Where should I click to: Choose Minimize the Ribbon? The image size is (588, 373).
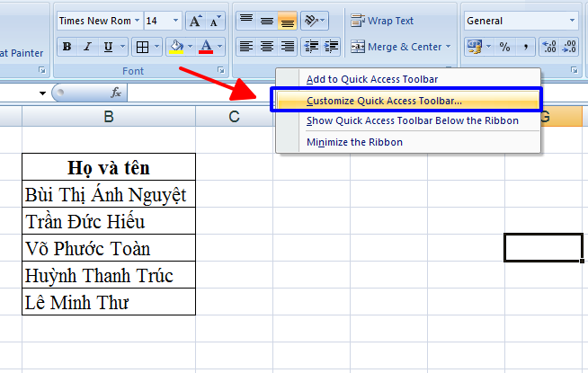[x=408, y=142]
